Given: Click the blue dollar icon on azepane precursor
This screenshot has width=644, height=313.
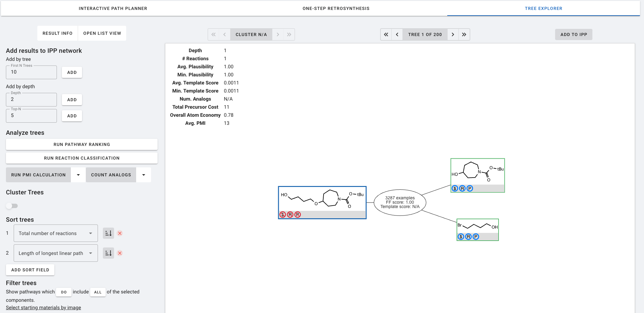Looking at the screenshot, I should click(x=455, y=188).
